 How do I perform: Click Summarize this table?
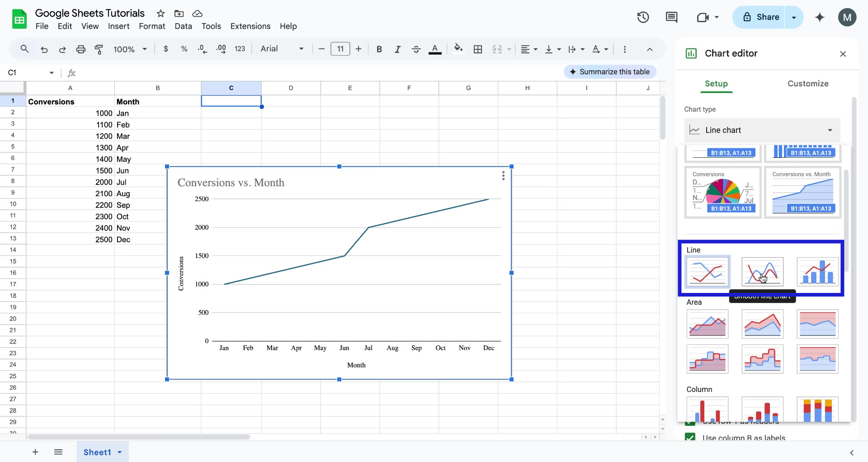(610, 71)
